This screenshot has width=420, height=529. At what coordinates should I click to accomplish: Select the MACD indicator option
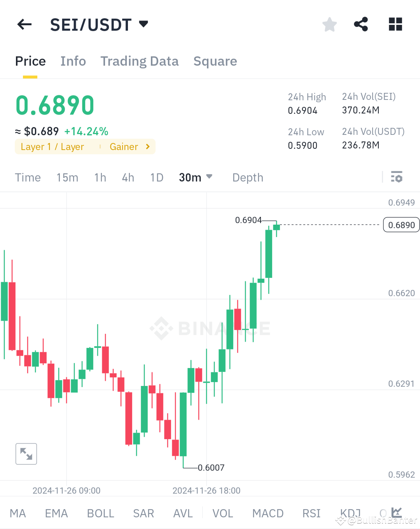coord(268,513)
